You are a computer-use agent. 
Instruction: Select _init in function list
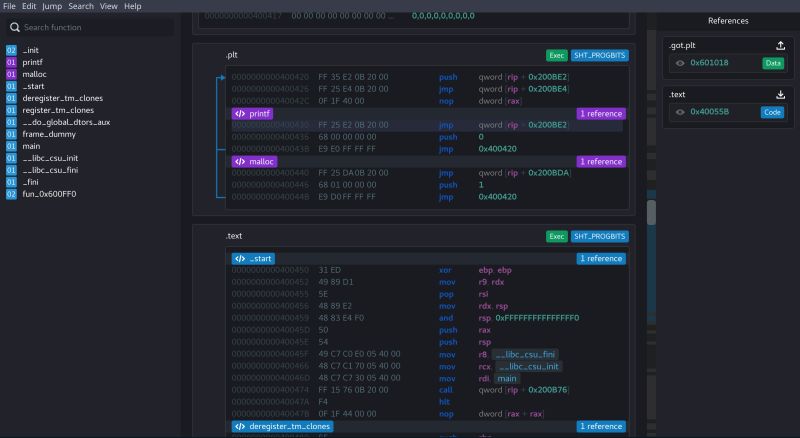[x=30, y=50]
